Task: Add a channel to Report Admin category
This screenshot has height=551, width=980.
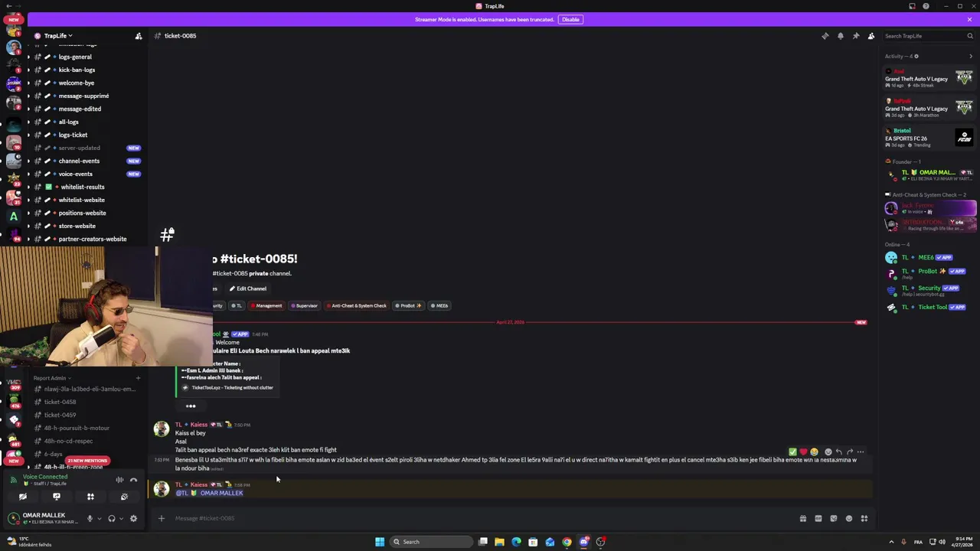Action: coord(138,378)
